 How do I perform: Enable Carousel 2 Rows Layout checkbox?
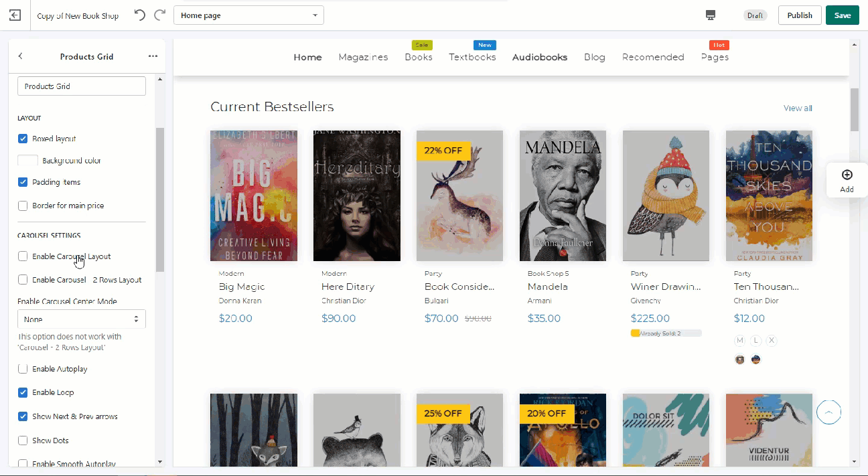click(x=23, y=280)
